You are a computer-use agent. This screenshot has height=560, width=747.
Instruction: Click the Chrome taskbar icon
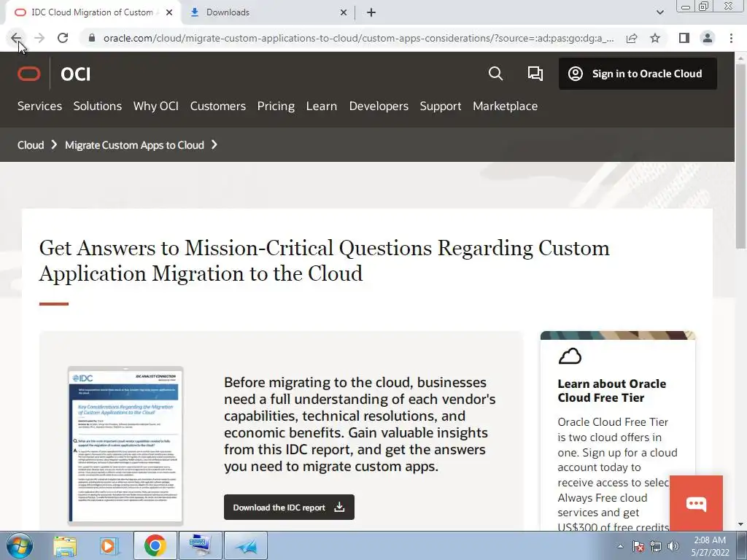point(155,545)
